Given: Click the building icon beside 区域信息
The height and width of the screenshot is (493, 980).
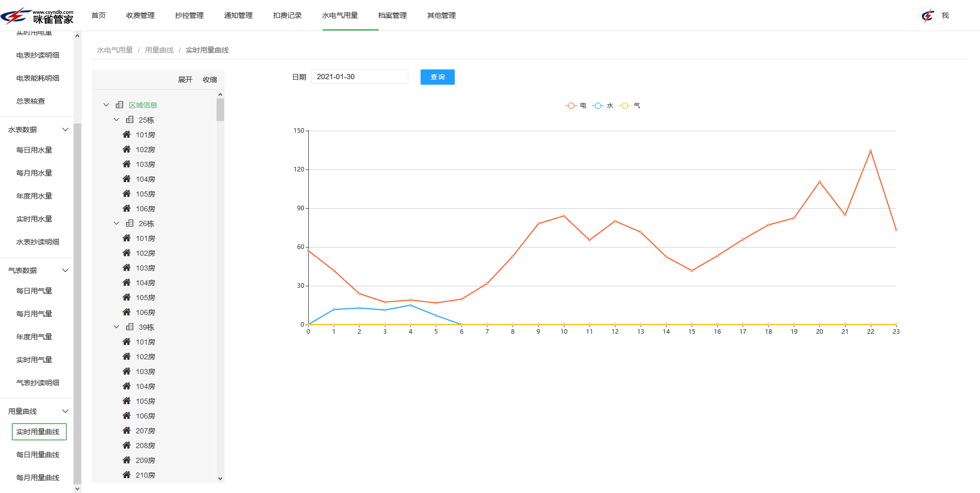Looking at the screenshot, I should point(119,105).
